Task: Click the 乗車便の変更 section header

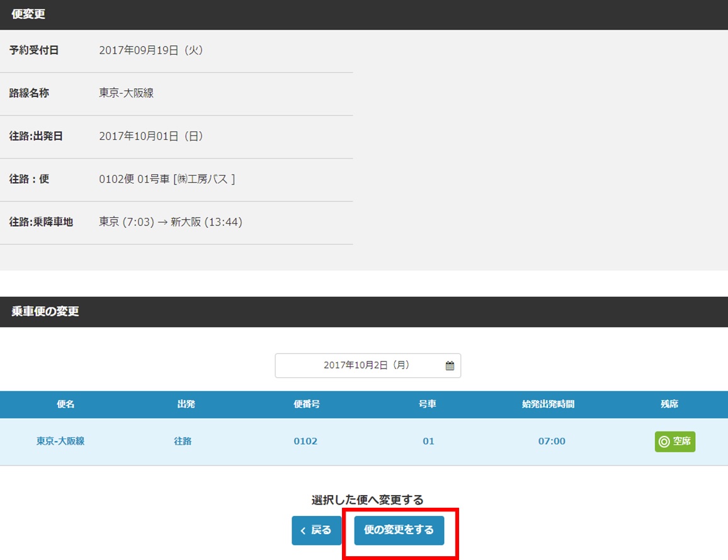Action: [x=45, y=312]
